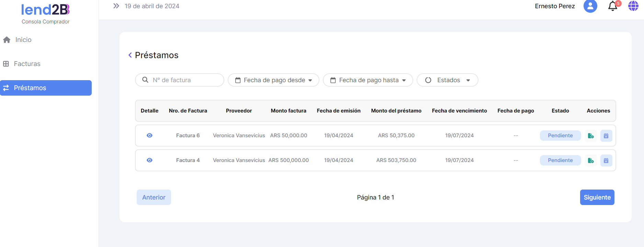Screen dimensions: 644x247
Task: Click the calendar action icon for Factura 6
Action: 606,136
